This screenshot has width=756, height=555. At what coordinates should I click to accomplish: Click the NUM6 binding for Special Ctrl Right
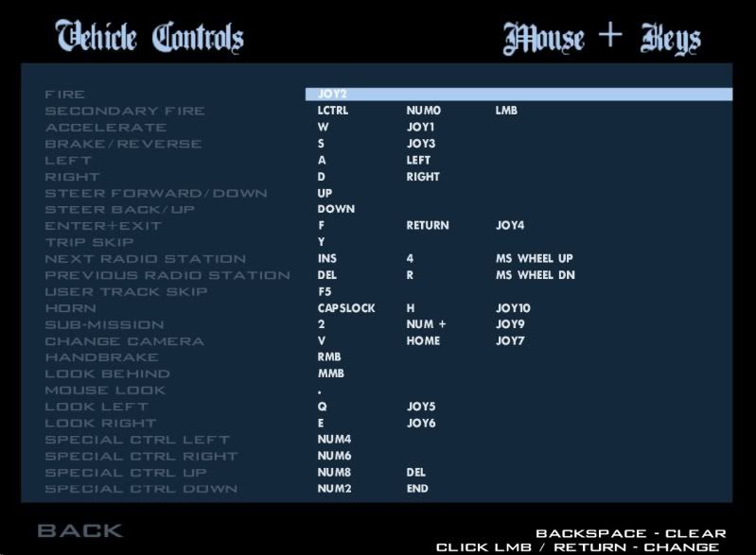[x=334, y=456]
